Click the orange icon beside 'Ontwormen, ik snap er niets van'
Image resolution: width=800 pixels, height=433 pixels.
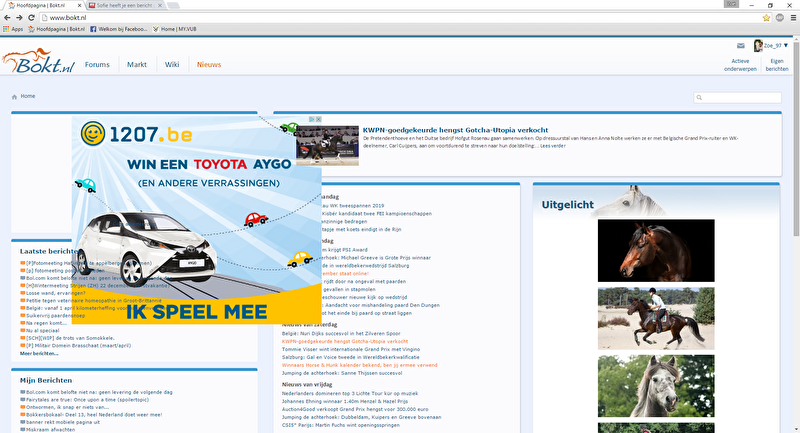22,407
